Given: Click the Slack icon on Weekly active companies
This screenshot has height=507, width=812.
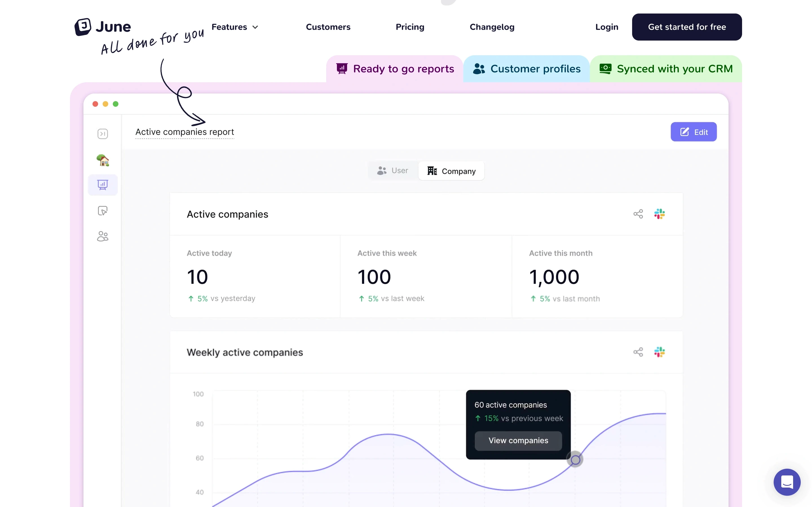Looking at the screenshot, I should pyautogui.click(x=659, y=352).
